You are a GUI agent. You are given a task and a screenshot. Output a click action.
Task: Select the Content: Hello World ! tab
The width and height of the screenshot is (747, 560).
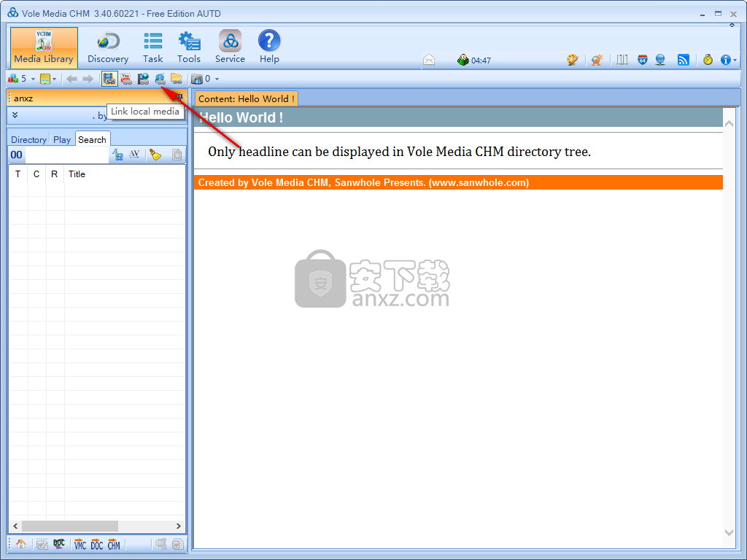[x=247, y=98]
